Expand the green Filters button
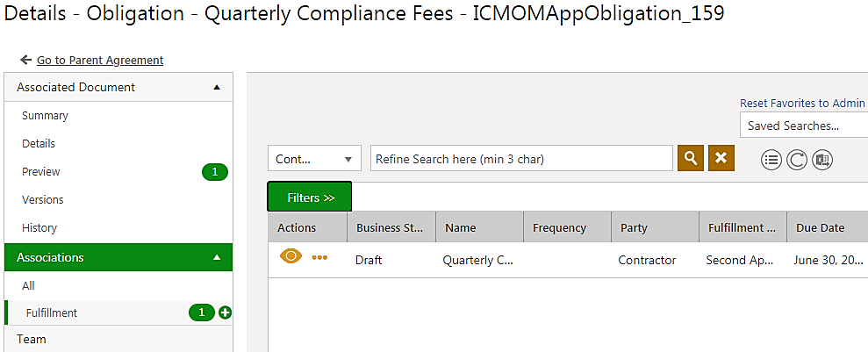This screenshot has height=352, width=868. (x=310, y=197)
